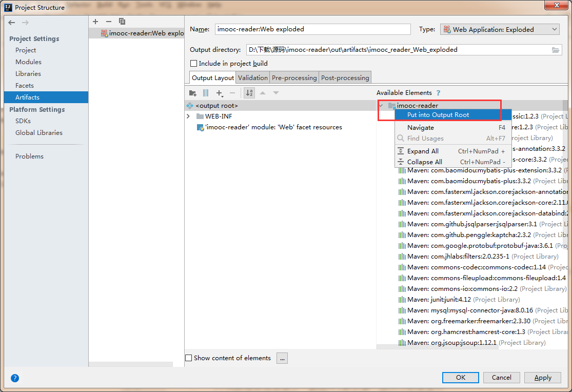Viewport: 572px width, 392px height.
Task: Select Maven: com.github.penggle:kaptcha:2.3.2 library
Action: coord(483,235)
